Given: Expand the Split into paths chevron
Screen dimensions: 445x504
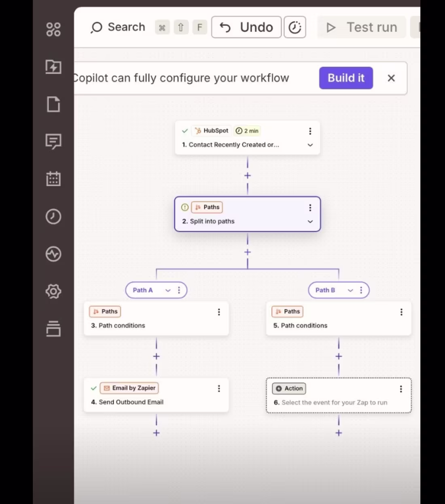Looking at the screenshot, I should 310,221.
